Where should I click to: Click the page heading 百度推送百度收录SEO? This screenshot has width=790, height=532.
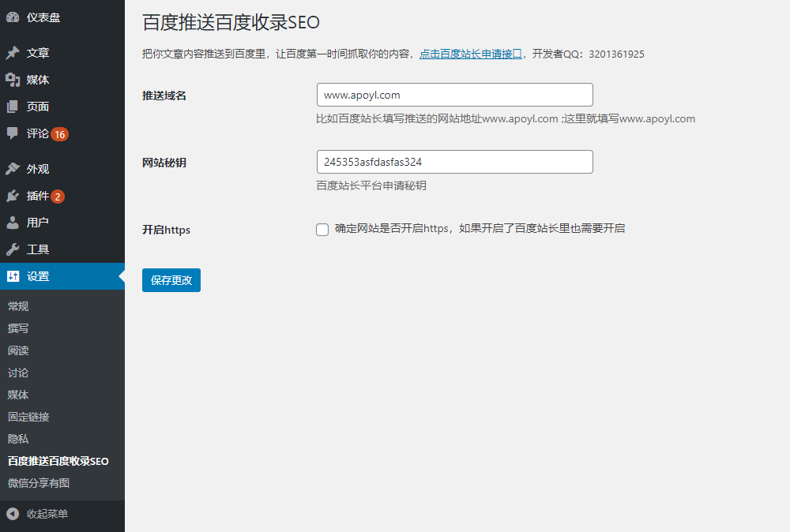(231, 23)
